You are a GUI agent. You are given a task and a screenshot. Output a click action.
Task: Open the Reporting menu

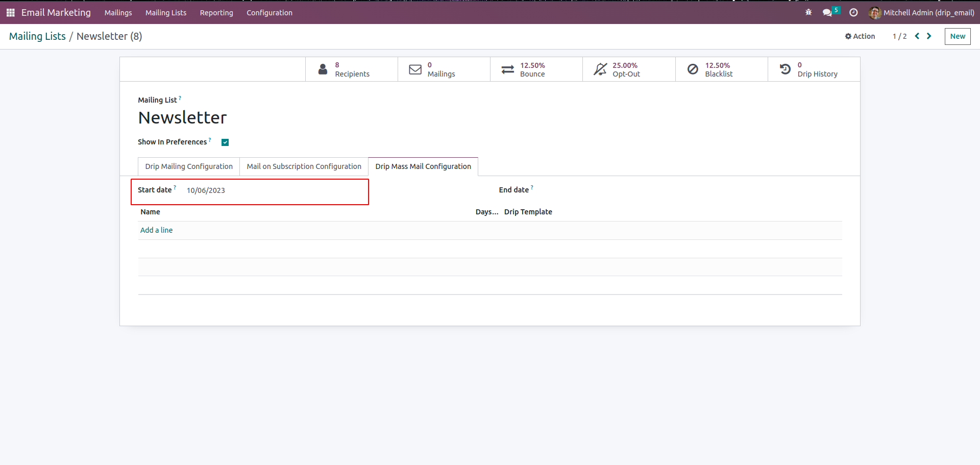[x=216, y=13]
